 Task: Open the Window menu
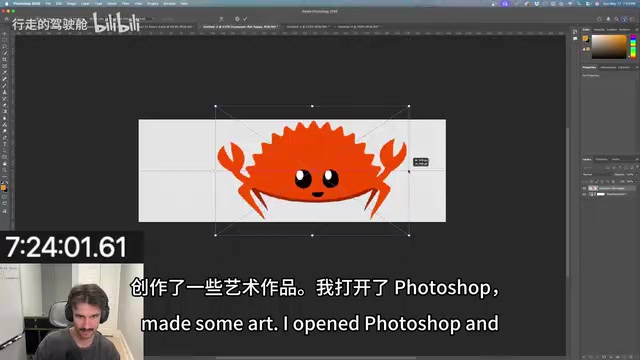tap(169, 3)
